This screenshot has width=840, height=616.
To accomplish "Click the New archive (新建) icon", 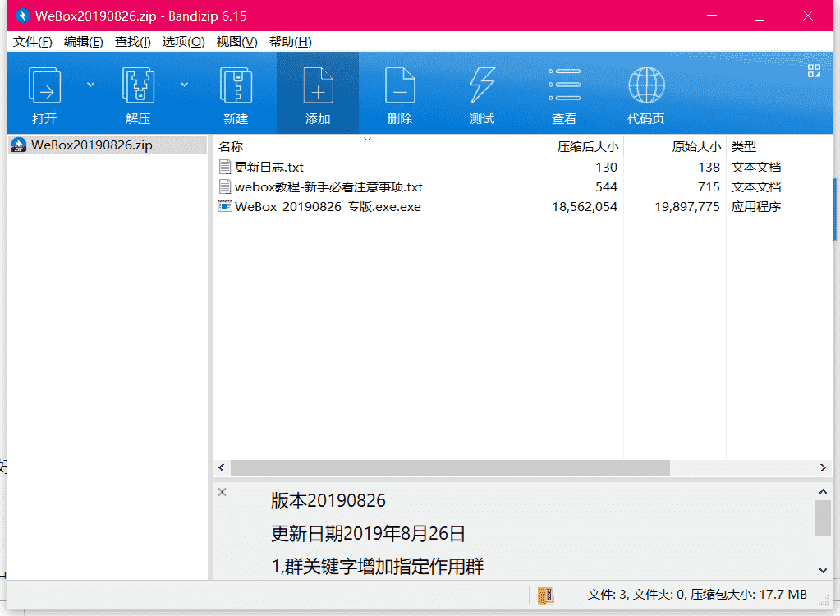I will 236,85.
